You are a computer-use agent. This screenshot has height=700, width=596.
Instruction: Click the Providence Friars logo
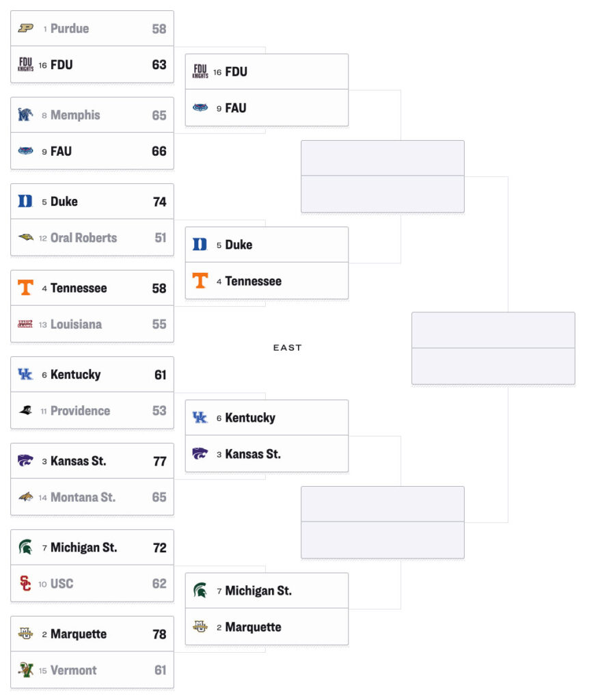[x=25, y=410]
